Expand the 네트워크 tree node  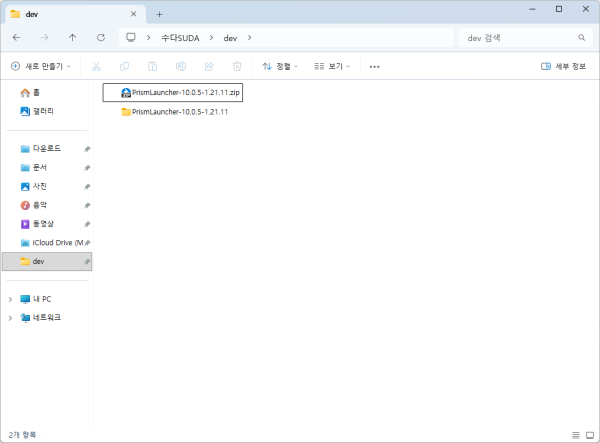10,318
